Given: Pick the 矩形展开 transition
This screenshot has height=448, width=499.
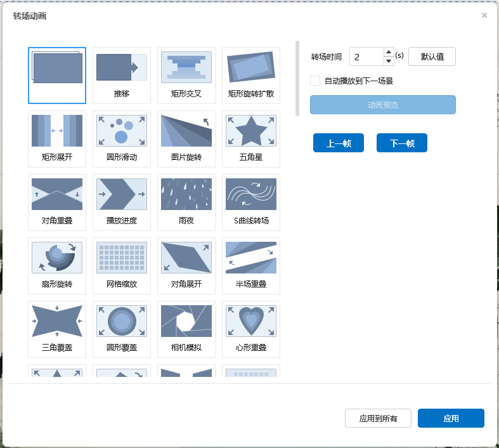Looking at the screenshot, I should (x=57, y=139).
